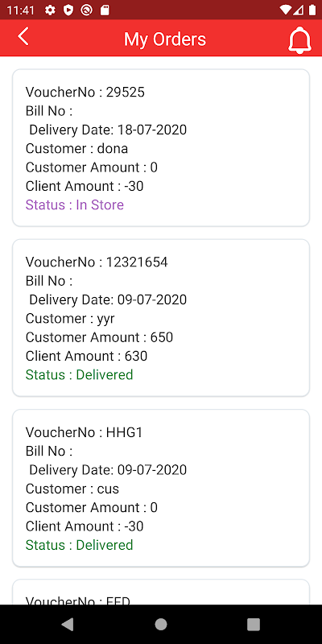Open notifications bell icon

pyautogui.click(x=299, y=39)
